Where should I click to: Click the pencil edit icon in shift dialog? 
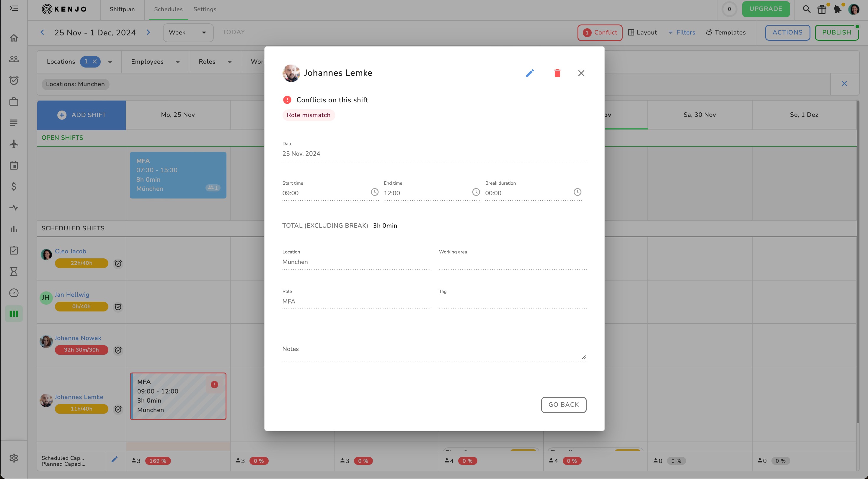[x=530, y=73]
